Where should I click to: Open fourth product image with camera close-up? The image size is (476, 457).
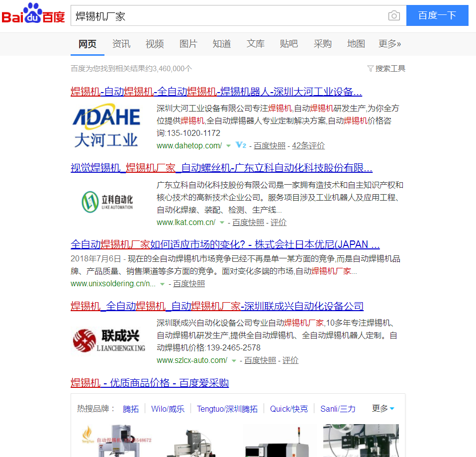[x=361, y=441]
